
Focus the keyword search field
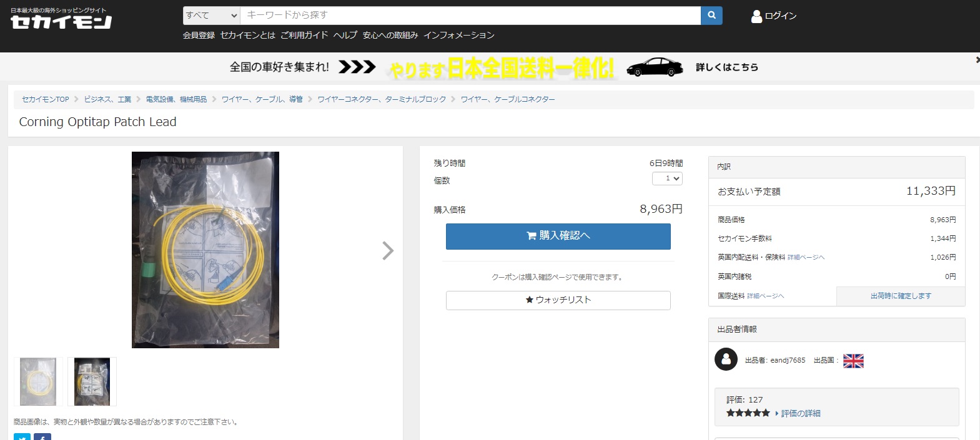(470, 16)
